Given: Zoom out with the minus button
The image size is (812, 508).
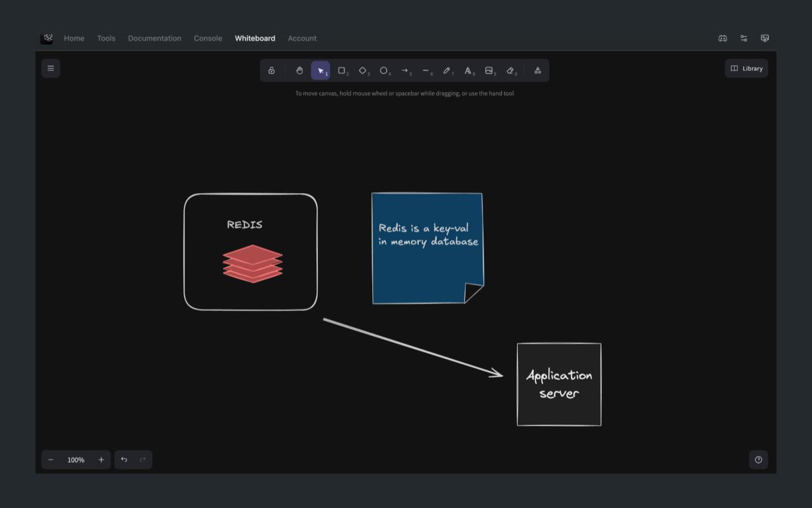Looking at the screenshot, I should [51, 460].
